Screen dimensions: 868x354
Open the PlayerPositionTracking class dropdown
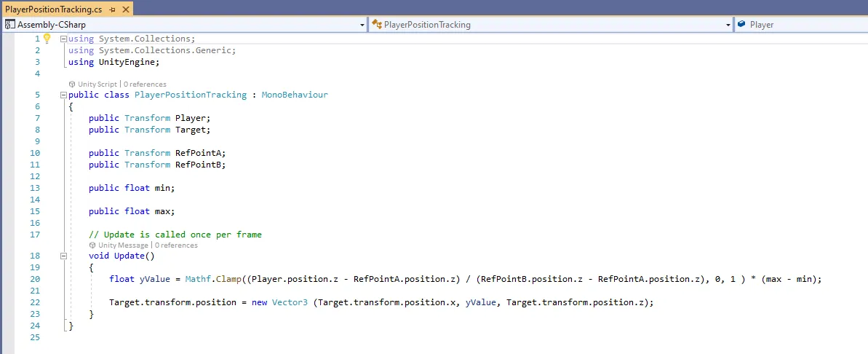pyautogui.click(x=551, y=24)
